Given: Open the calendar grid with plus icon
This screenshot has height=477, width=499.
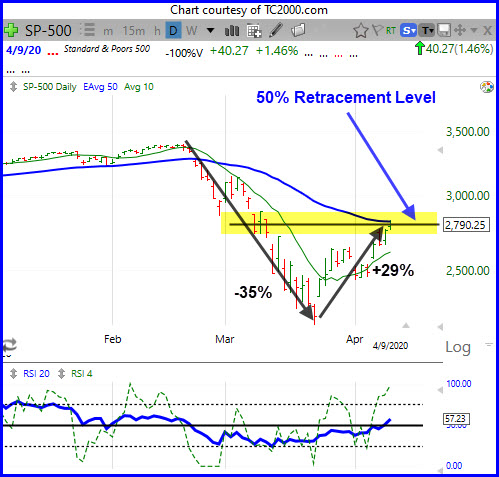Looking at the screenshot, I should (254, 31).
